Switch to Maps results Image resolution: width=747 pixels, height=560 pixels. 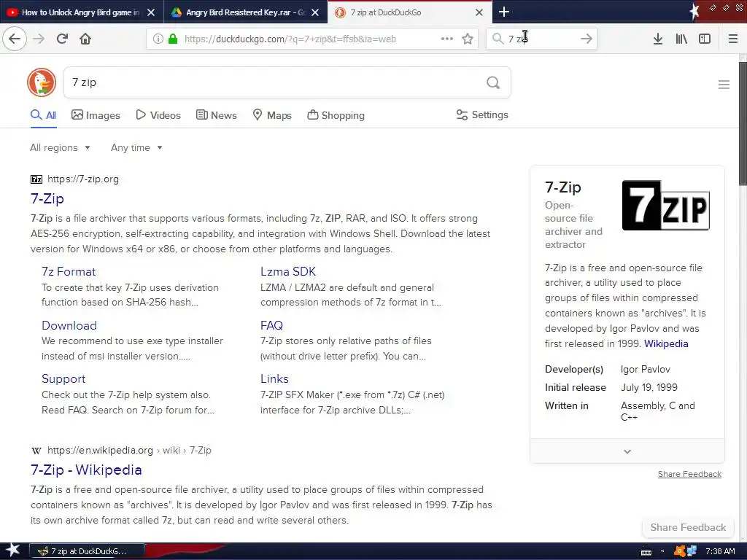point(271,115)
